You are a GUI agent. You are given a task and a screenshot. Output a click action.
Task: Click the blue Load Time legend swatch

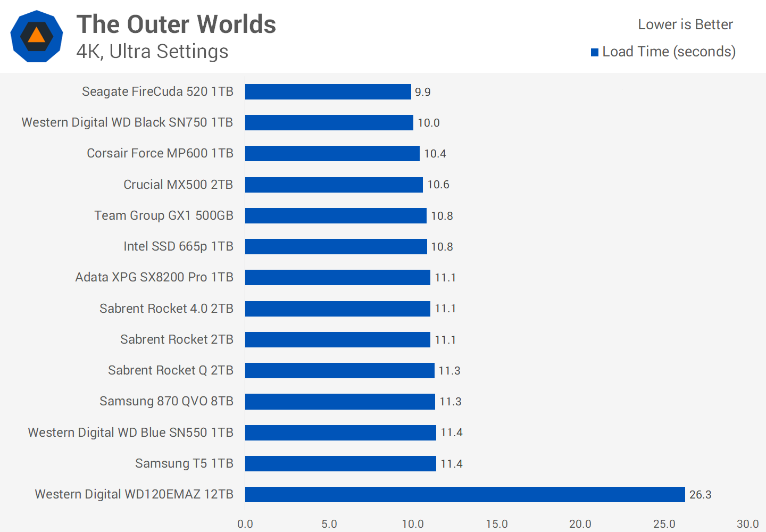[x=595, y=52]
